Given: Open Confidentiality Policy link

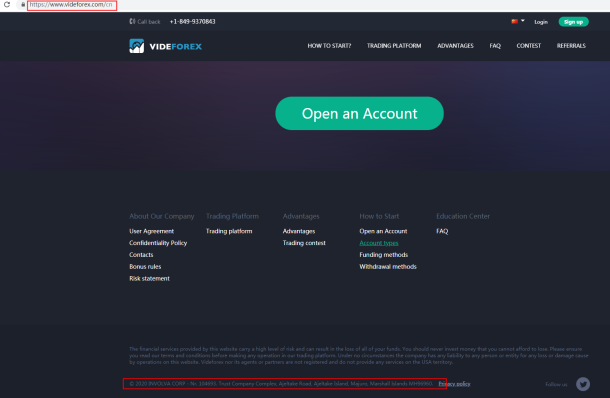Looking at the screenshot, I should click(x=158, y=243).
